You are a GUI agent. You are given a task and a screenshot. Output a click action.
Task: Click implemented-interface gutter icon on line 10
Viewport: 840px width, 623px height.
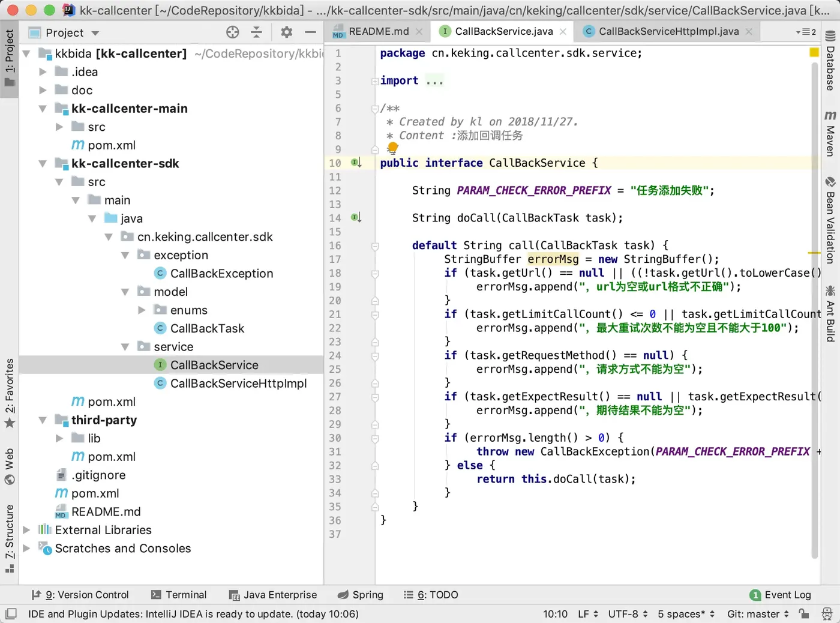[356, 163]
